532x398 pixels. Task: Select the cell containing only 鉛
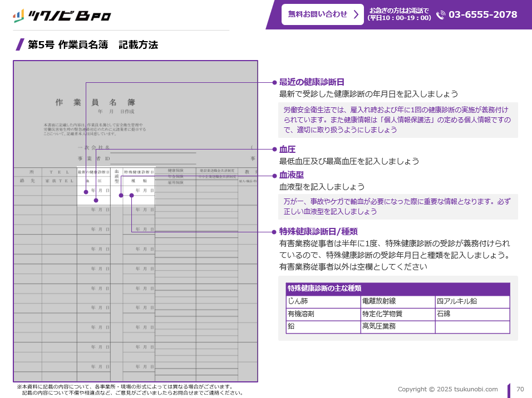pos(323,327)
